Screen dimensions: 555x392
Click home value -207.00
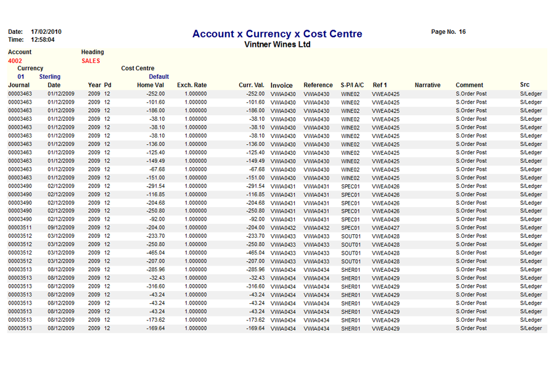pyautogui.click(x=155, y=261)
